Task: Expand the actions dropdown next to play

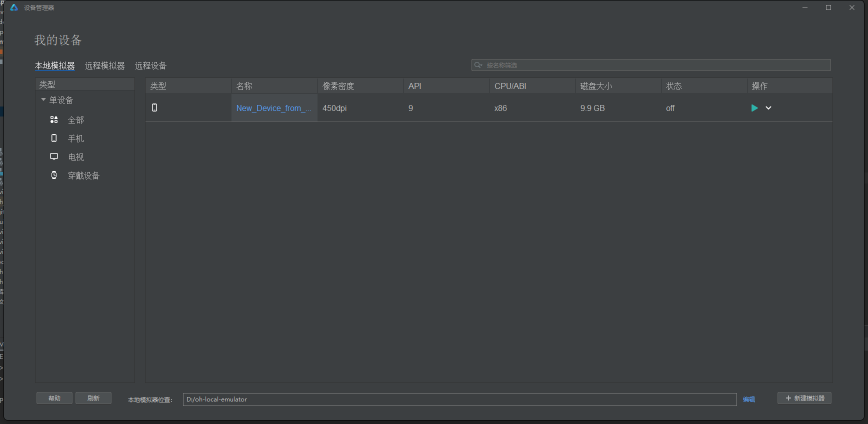Action: click(x=768, y=108)
